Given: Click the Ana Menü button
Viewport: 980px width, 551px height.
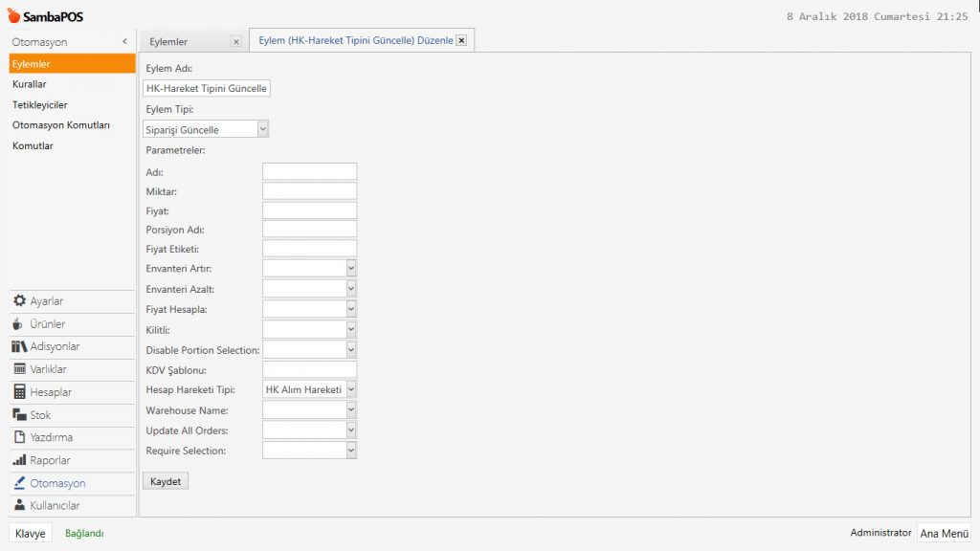Looking at the screenshot, I should click(944, 534).
